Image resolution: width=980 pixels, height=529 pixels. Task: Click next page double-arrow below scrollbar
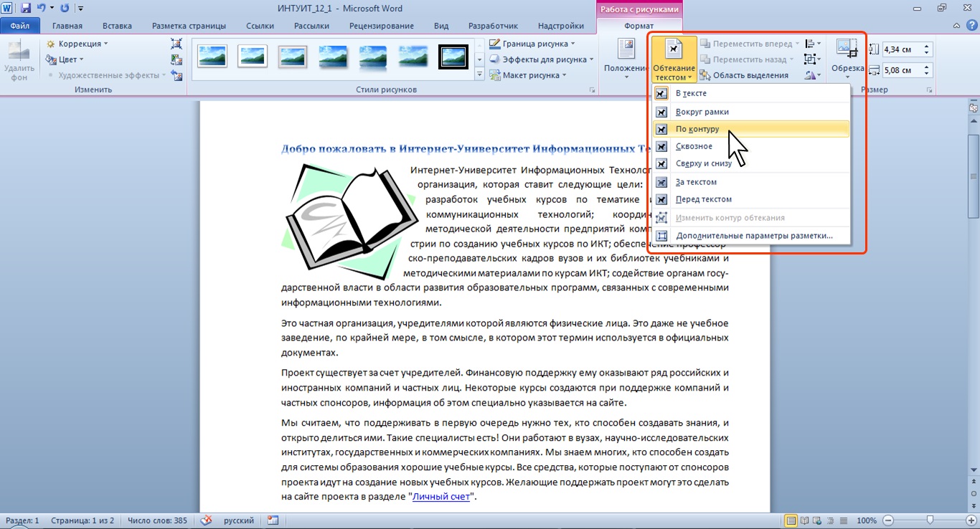click(974, 505)
